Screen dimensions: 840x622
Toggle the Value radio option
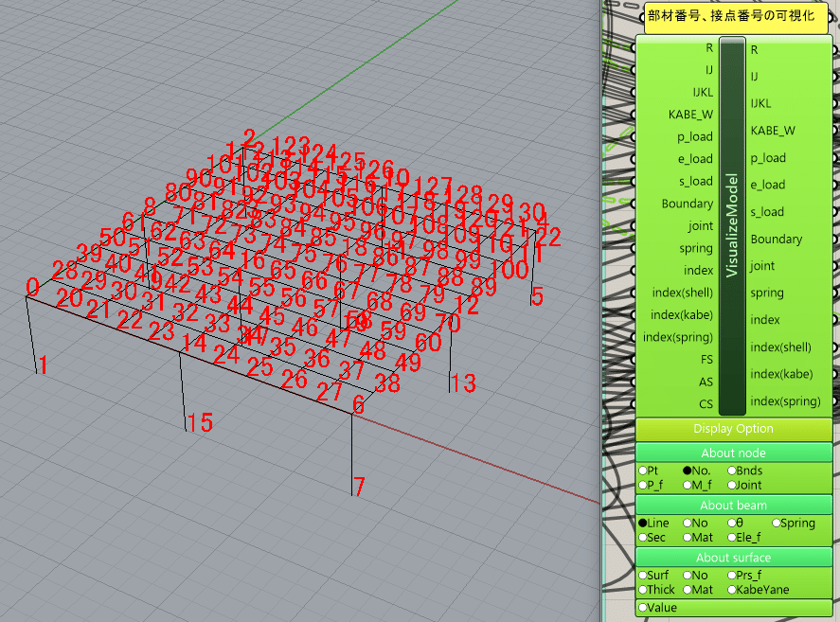click(x=643, y=608)
